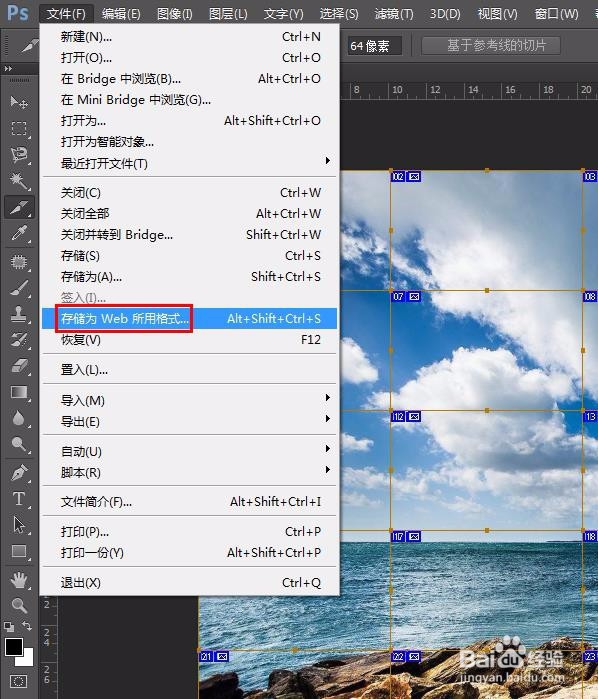Screen dimensions: 598x699
Task: Open the 图像(I) menu
Action: tap(174, 14)
